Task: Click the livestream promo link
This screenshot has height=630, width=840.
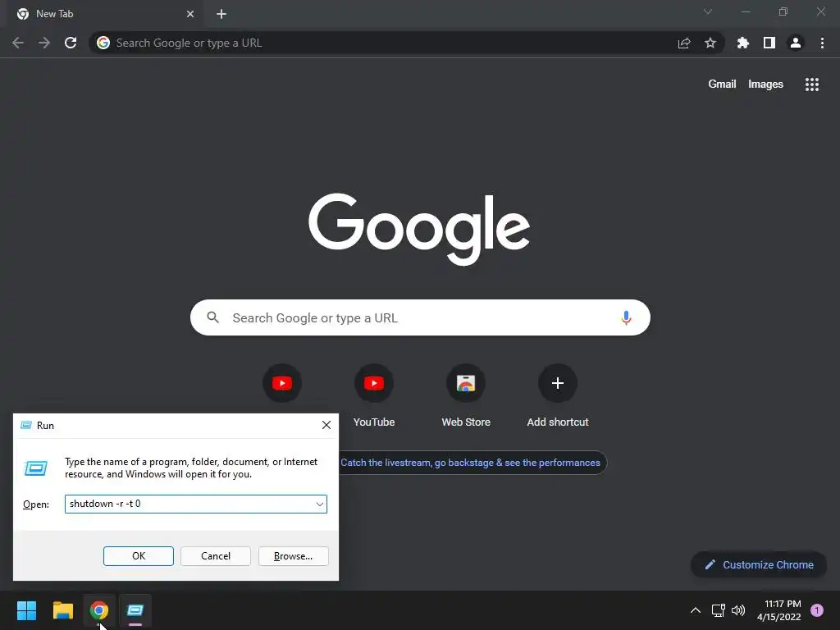Action: pos(470,463)
